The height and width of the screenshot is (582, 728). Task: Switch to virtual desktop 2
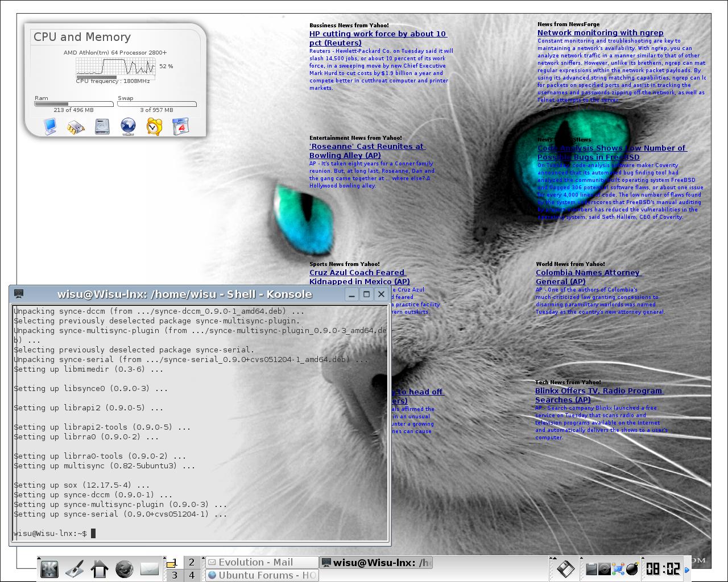click(192, 563)
